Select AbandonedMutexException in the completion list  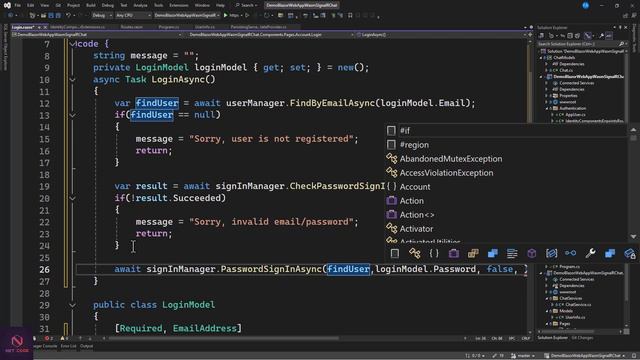(506, 159)
